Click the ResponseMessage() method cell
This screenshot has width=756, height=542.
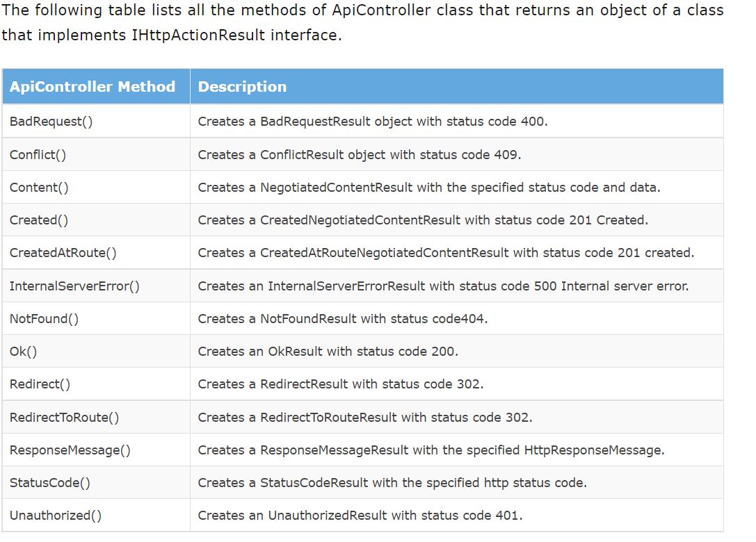70,450
